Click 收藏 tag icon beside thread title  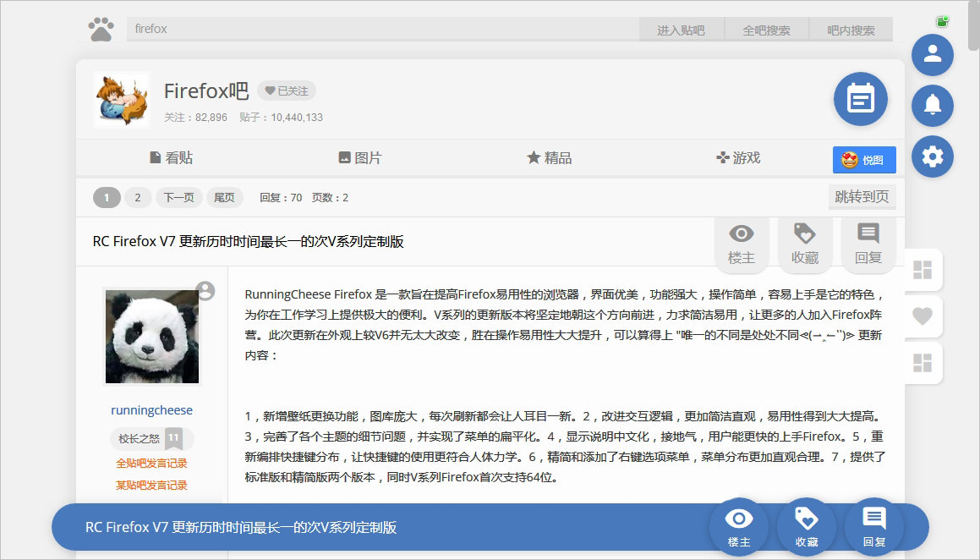pyautogui.click(x=805, y=244)
